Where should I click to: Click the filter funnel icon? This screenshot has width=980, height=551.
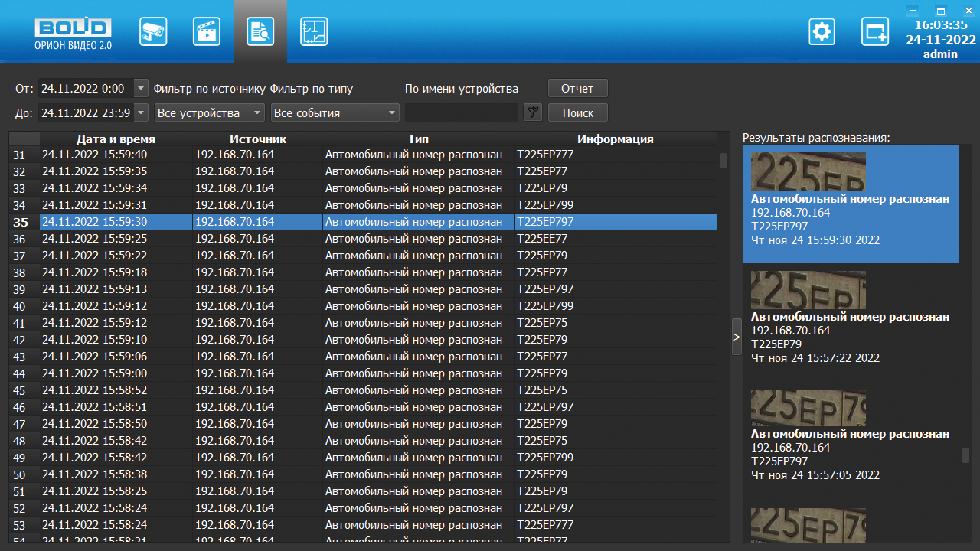click(533, 112)
